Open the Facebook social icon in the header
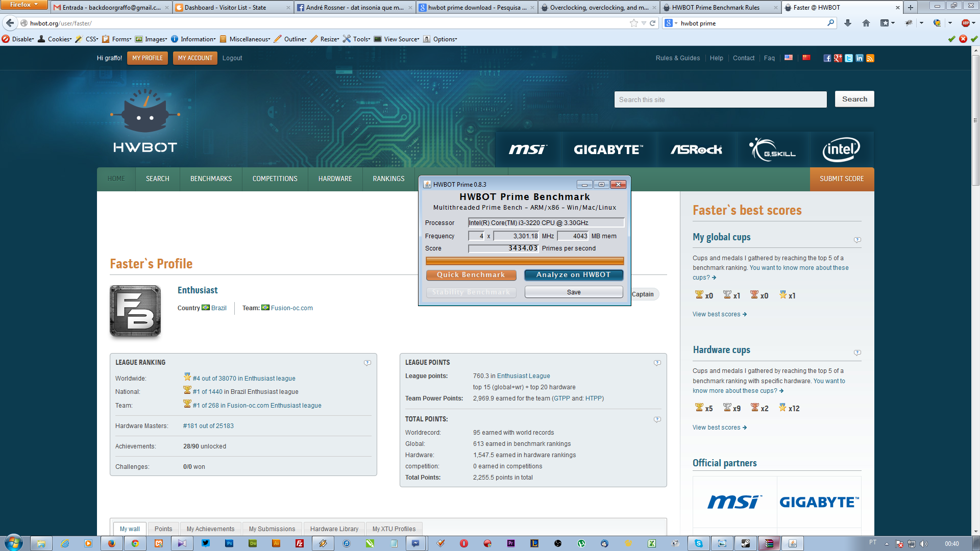This screenshot has width=980, height=551. (827, 58)
